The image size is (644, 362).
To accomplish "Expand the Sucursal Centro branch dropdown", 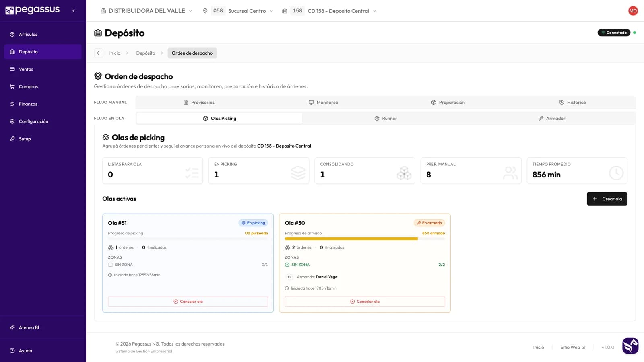I will 238,11.
